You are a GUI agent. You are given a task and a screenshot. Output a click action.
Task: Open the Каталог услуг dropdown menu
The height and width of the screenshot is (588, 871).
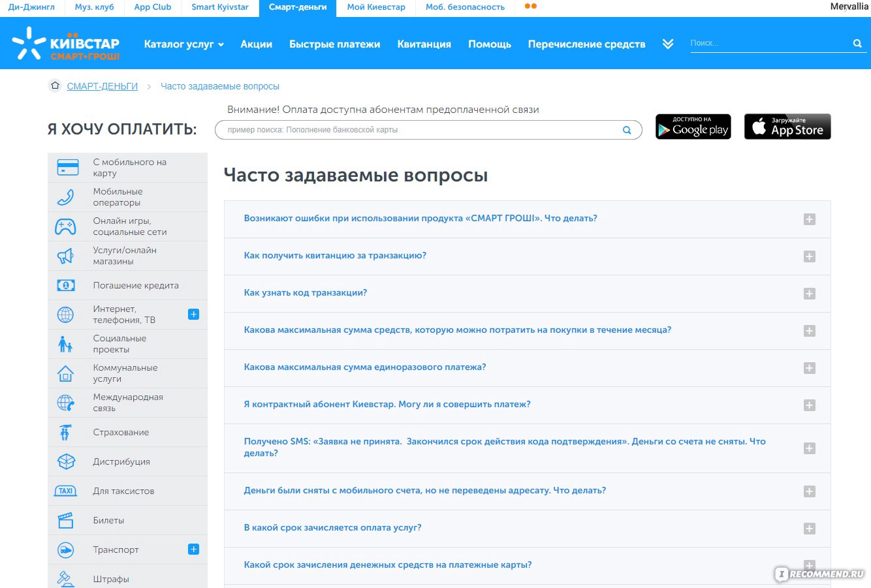click(183, 44)
